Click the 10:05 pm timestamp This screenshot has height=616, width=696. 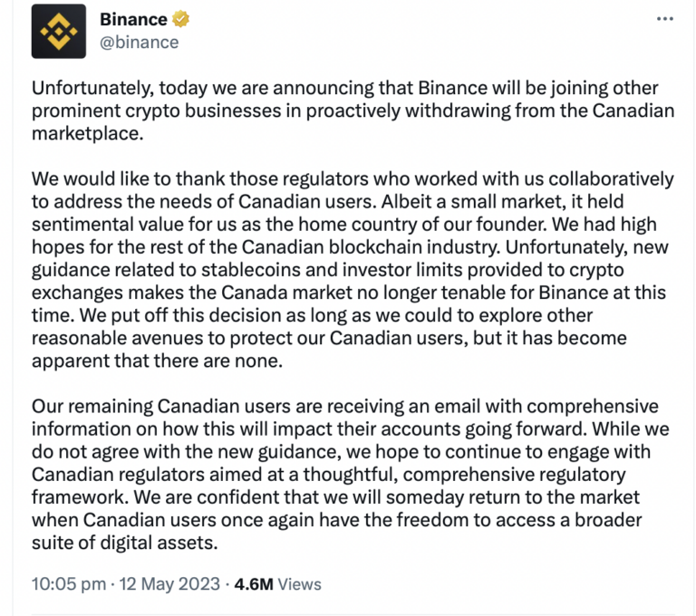pyautogui.click(x=68, y=583)
